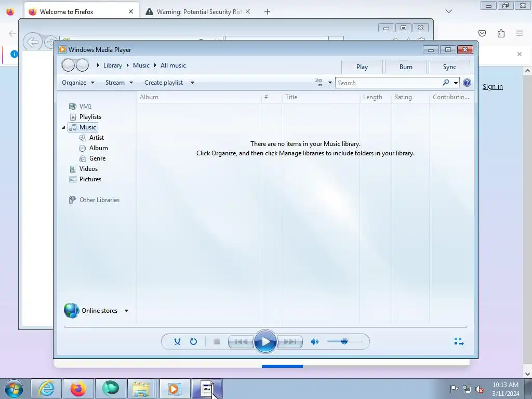Click Create playlist
Viewport: 532px width, 399px height.
(164, 83)
